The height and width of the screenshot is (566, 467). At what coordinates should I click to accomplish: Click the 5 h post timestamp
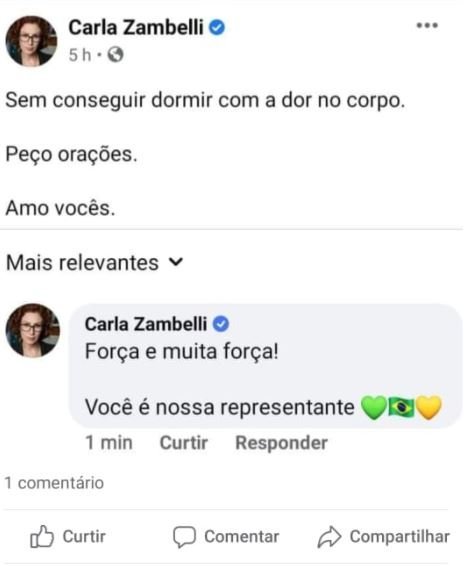[80, 55]
